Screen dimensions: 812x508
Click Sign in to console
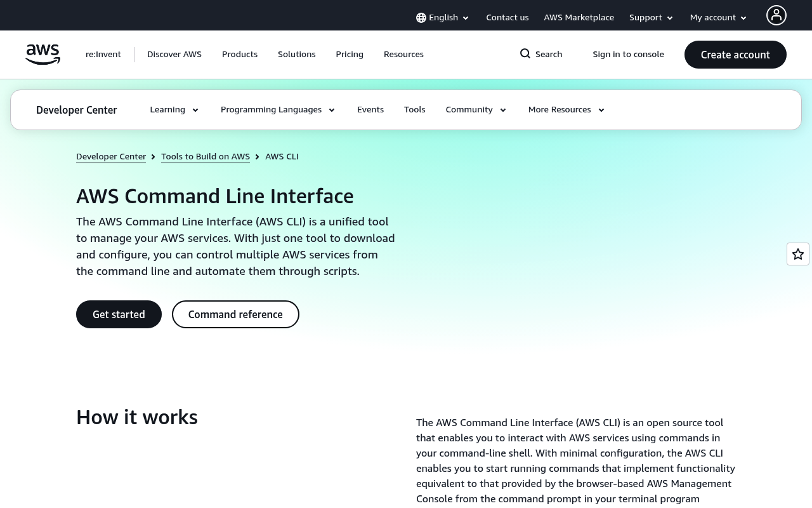tap(629, 55)
